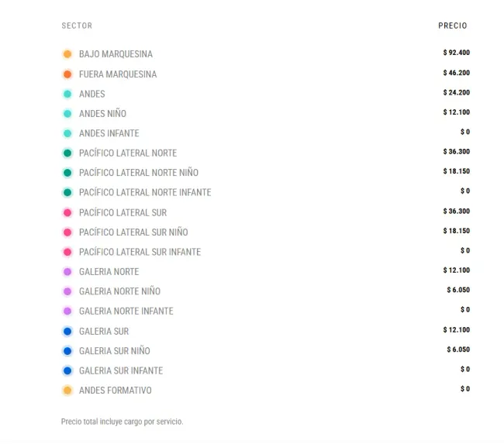
Task: Click the blue dot beside GALERIA SUR
Action: [67, 332]
